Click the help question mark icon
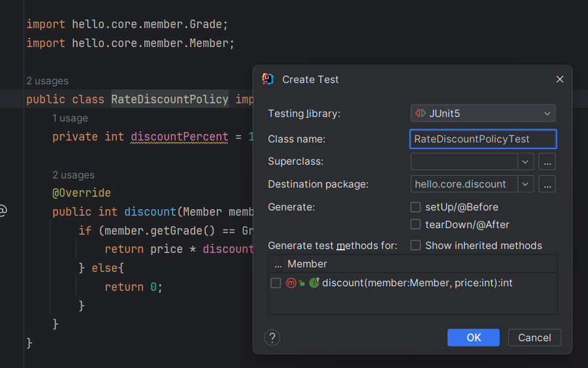 (272, 337)
